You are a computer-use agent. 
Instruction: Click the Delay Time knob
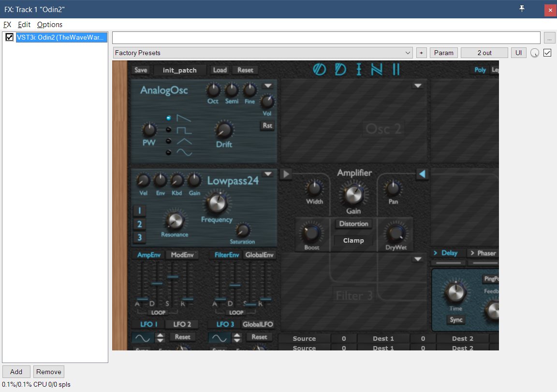455,292
